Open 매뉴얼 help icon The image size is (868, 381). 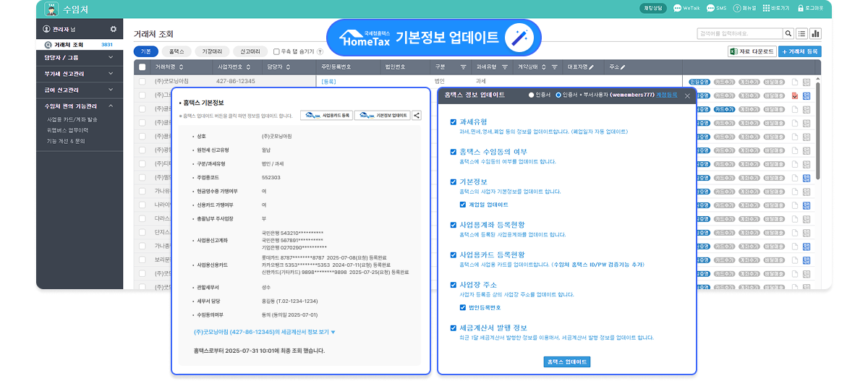[x=738, y=8]
